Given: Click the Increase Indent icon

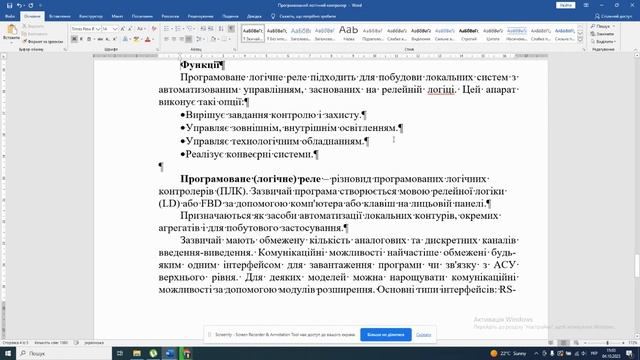Looking at the screenshot, I should click(x=211, y=29).
